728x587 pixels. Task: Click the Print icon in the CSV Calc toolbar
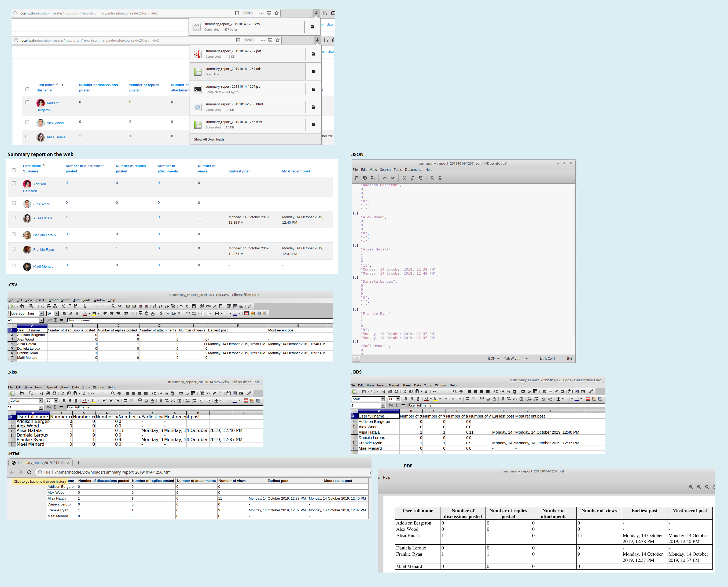coord(49,306)
